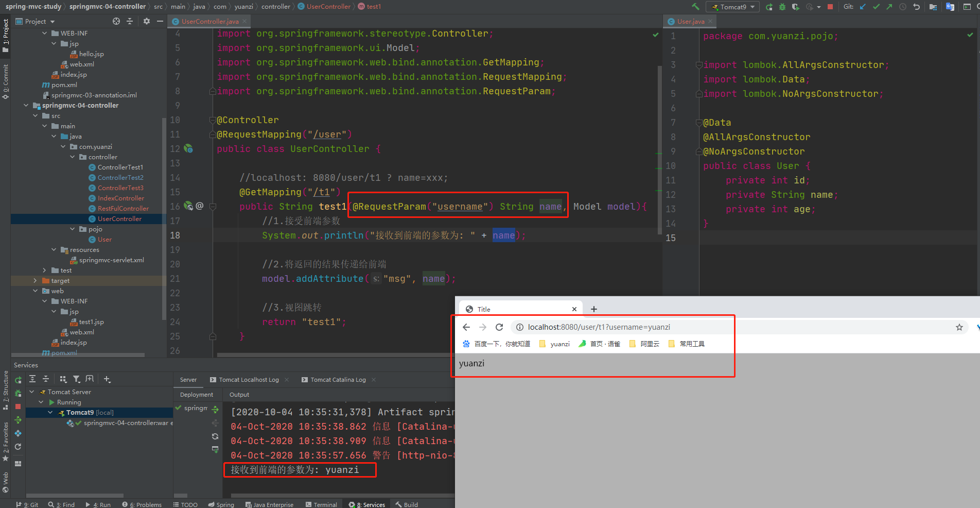The height and width of the screenshot is (508, 980).
Task: Fold the imports in User.java
Action: tap(699, 65)
